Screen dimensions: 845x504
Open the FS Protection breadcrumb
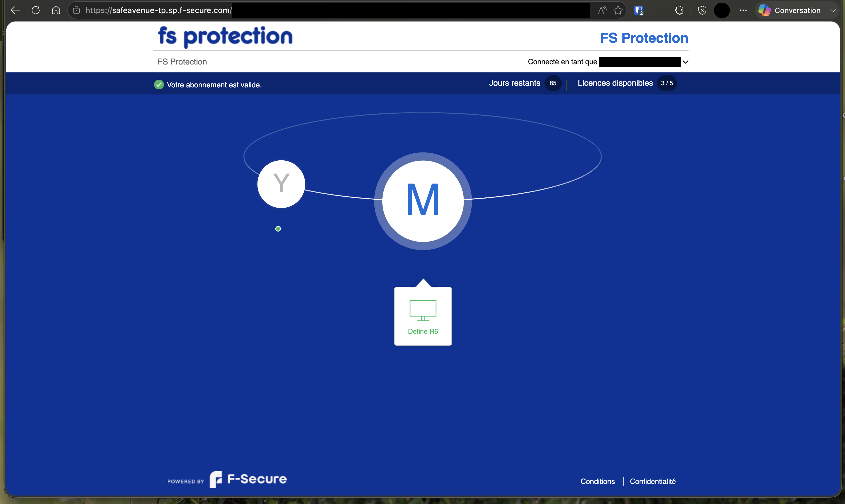182,62
